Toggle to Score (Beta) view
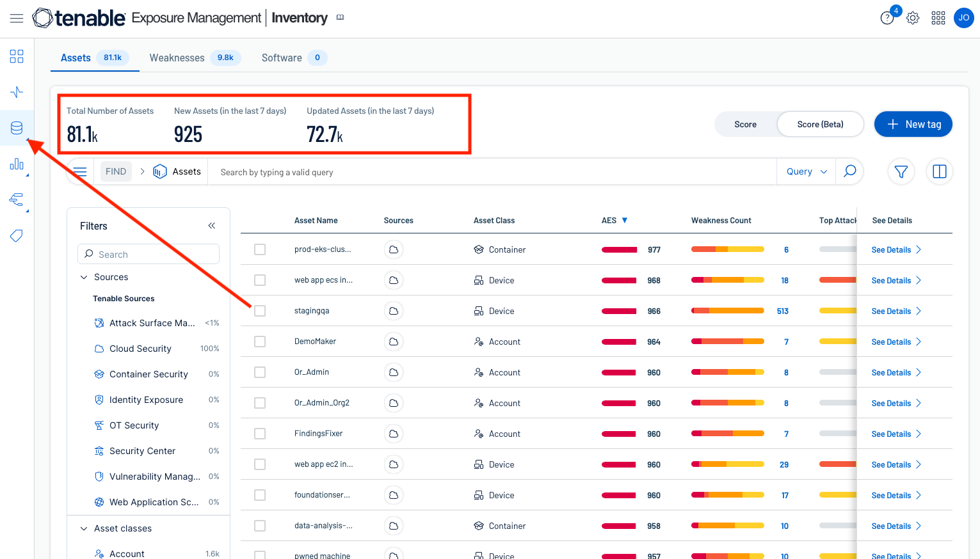This screenshot has width=980, height=559. [x=820, y=124]
